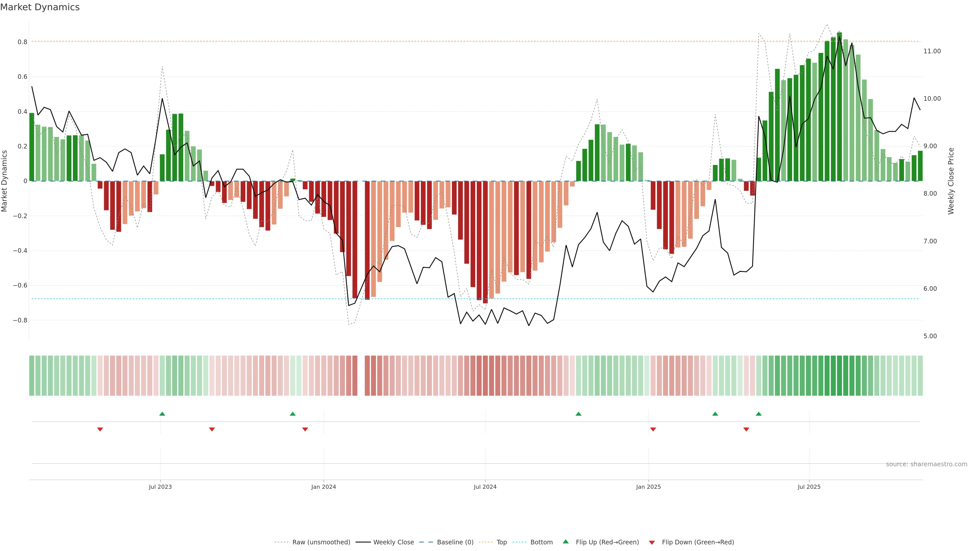
Task: Click the rightmost red Flip Down triangle marker
Action: [x=746, y=429]
